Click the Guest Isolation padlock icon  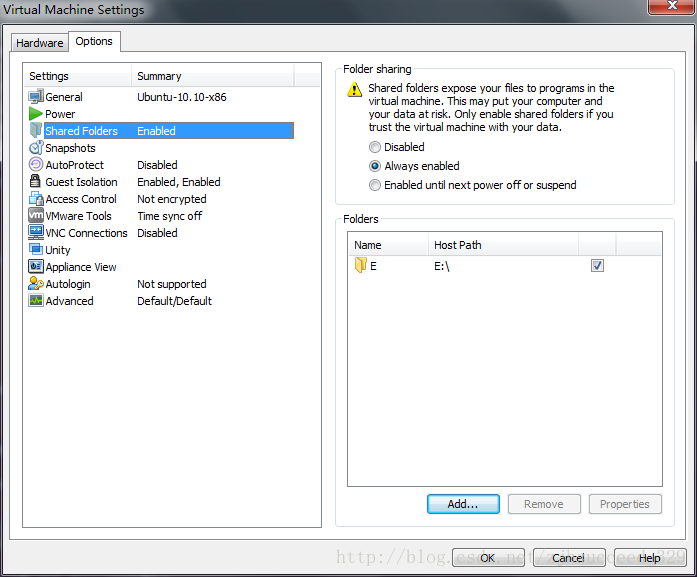(x=35, y=181)
